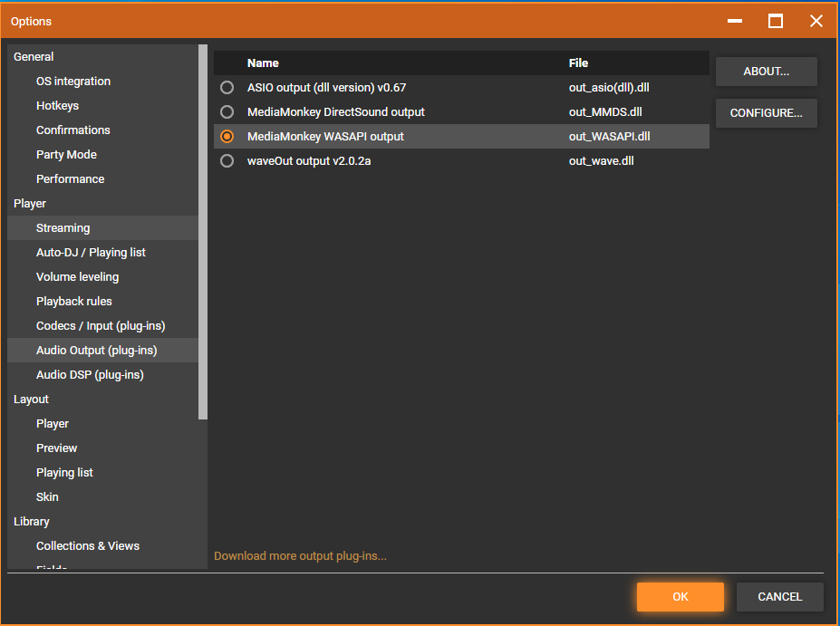This screenshot has width=840, height=626.
Task: Click out_WASAPI.dll file cell
Action: (x=609, y=137)
